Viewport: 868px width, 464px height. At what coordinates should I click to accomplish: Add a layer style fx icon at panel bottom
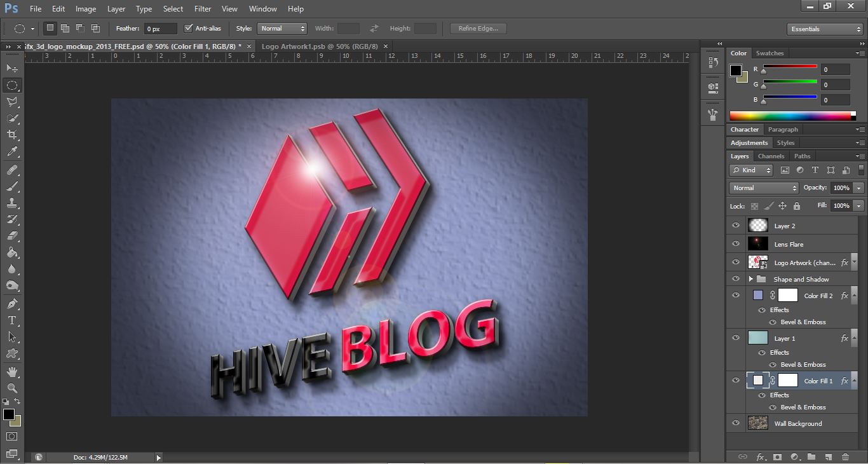coord(760,457)
